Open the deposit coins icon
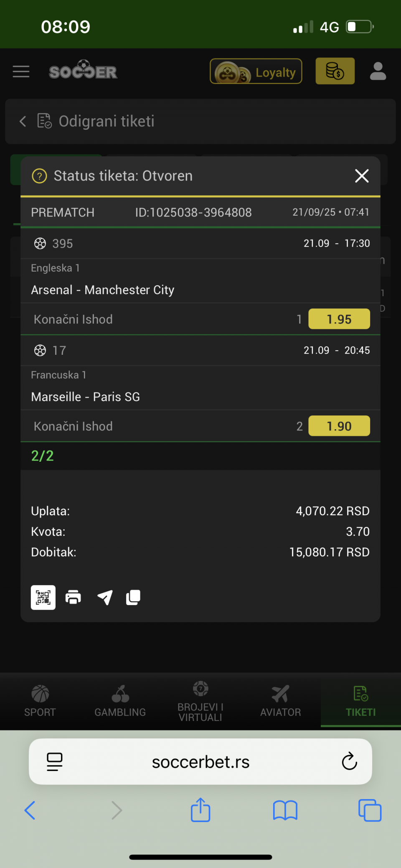This screenshot has width=401, height=868. tap(335, 71)
